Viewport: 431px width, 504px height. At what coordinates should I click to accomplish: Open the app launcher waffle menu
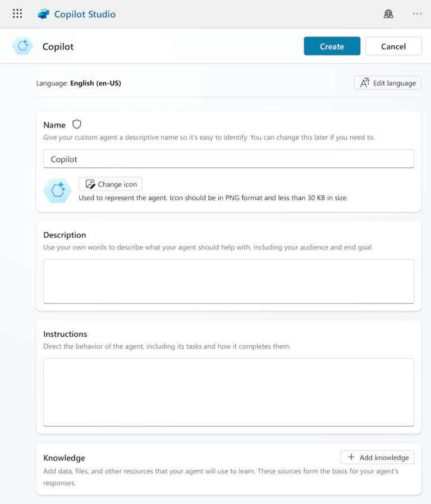click(17, 14)
